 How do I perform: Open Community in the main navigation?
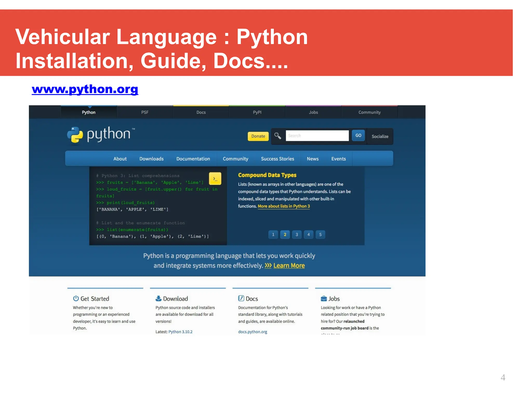[236, 159]
